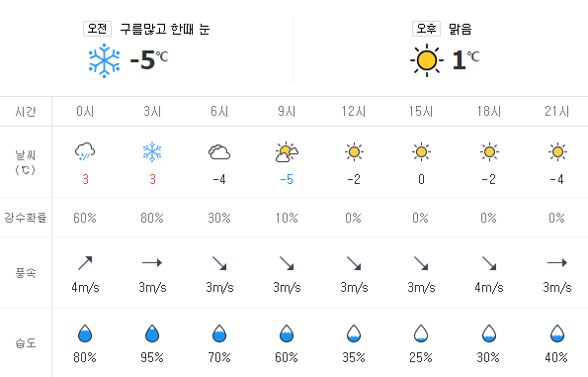Click the partly cloudy sun icon at 9시
Viewport: 588px width, 377px height.
coord(287,152)
